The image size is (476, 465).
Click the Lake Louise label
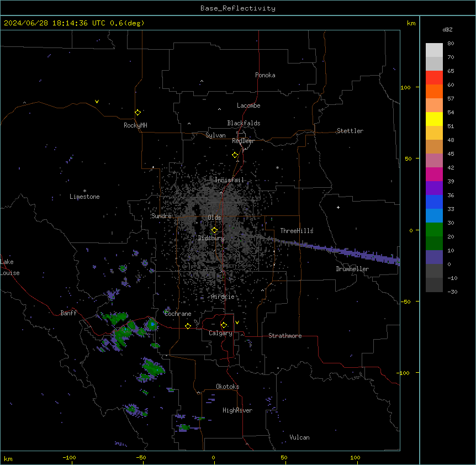coord(10,267)
